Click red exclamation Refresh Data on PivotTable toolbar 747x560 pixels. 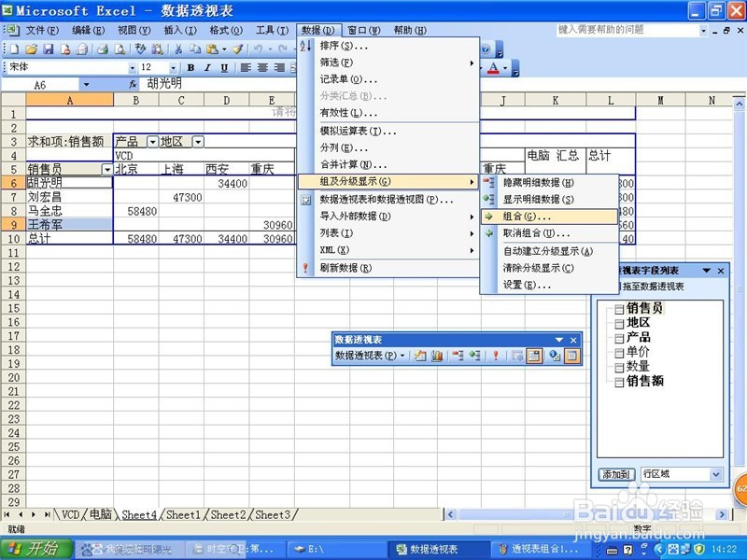tap(496, 356)
